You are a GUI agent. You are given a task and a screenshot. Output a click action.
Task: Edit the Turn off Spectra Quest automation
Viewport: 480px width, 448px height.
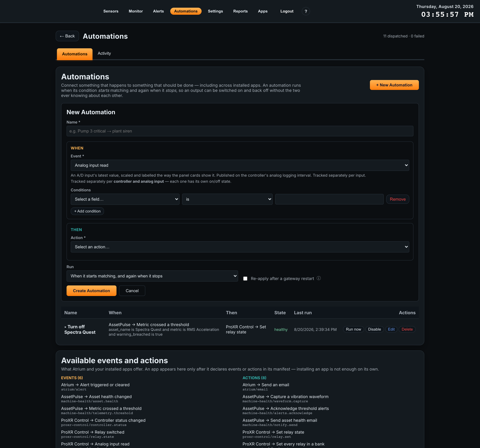coord(391,329)
